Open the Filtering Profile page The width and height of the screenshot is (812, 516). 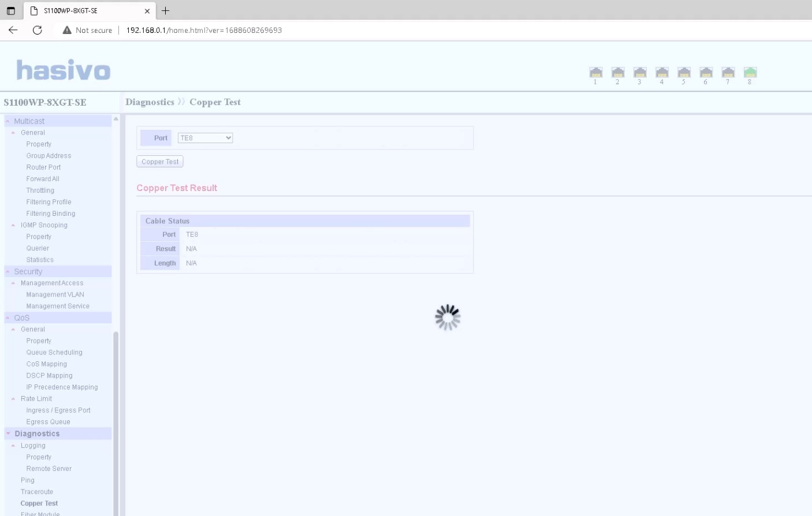(x=49, y=202)
